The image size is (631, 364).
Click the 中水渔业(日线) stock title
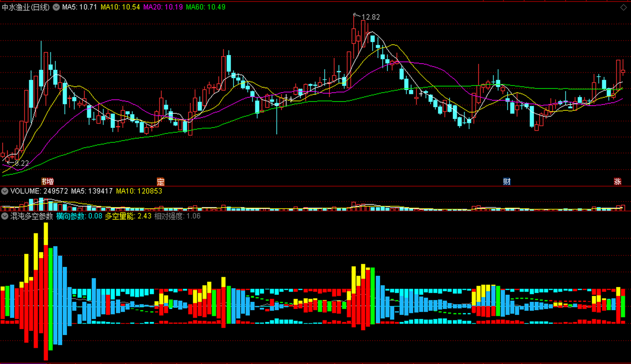(26, 7)
